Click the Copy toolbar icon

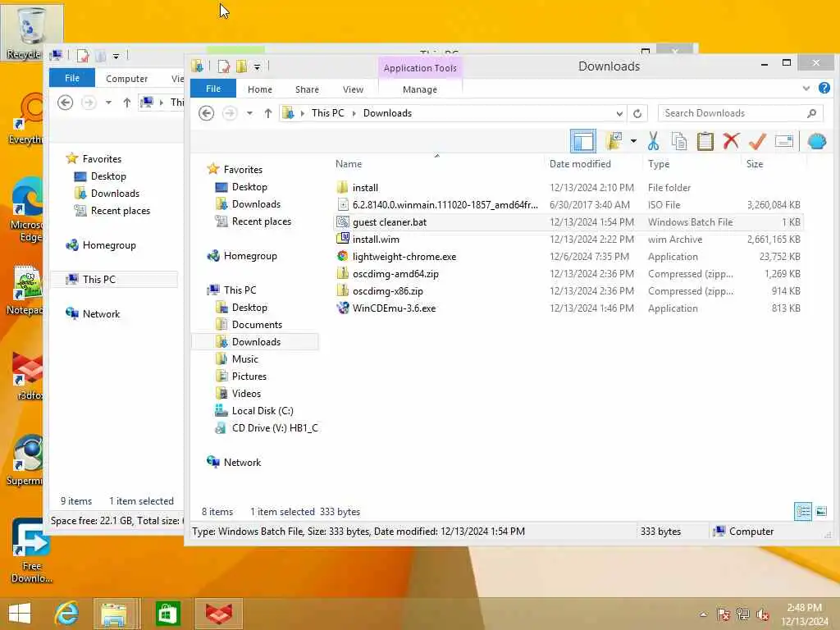679,141
